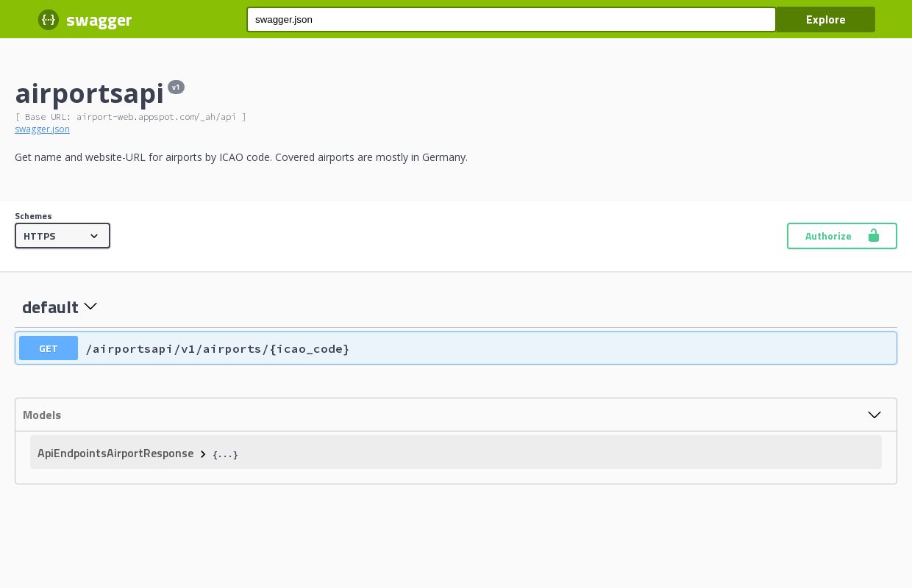Expand the ApiEndpointsAirportResponse model
Viewport: 912px width, 588px height.
(115, 453)
